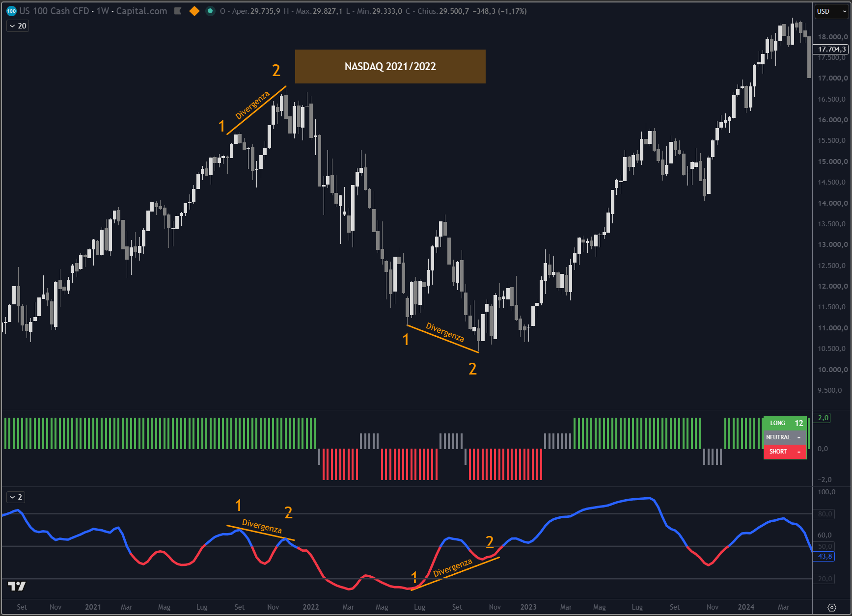Click the US 100 symbol logo icon

(11, 11)
